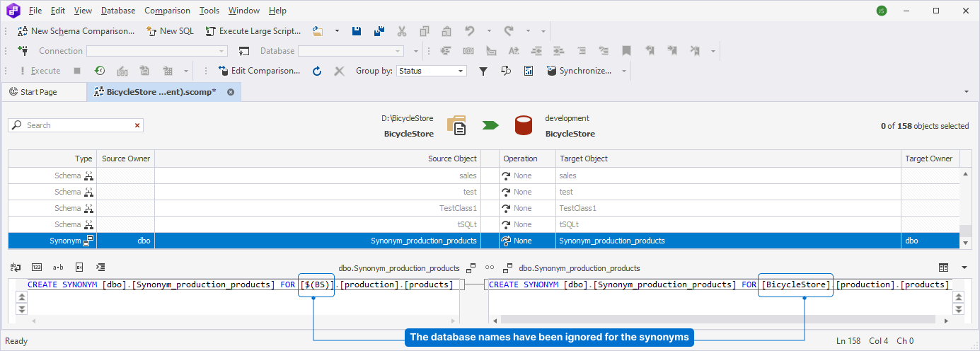The width and height of the screenshot is (980, 351).
Task: Open the document tabs list dropdown
Action: click(x=967, y=92)
